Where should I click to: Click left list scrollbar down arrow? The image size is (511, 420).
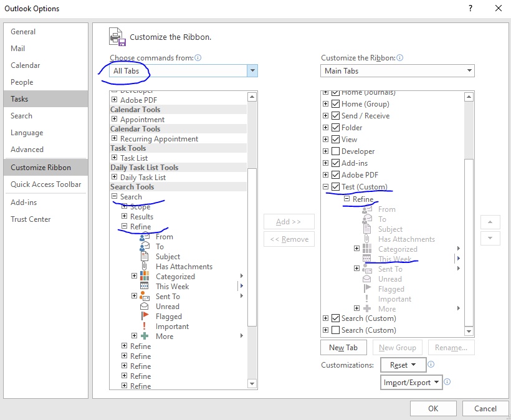coord(252,383)
